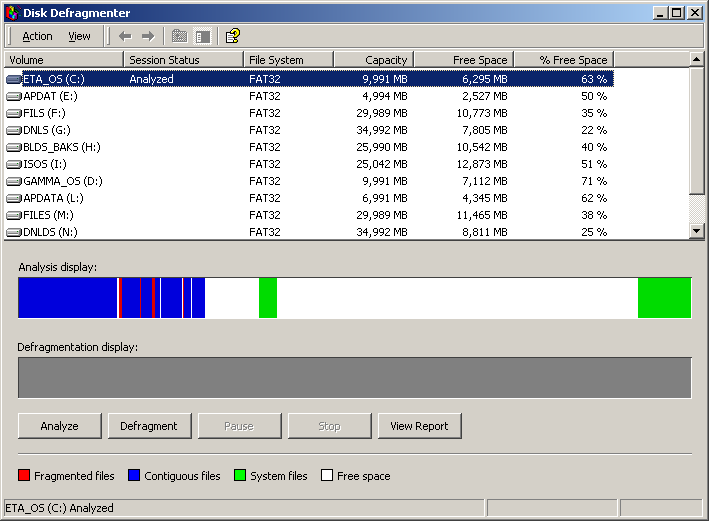
Task: Click the status bar text ETA_OS (C:) Analyzed
Action: pos(59,508)
